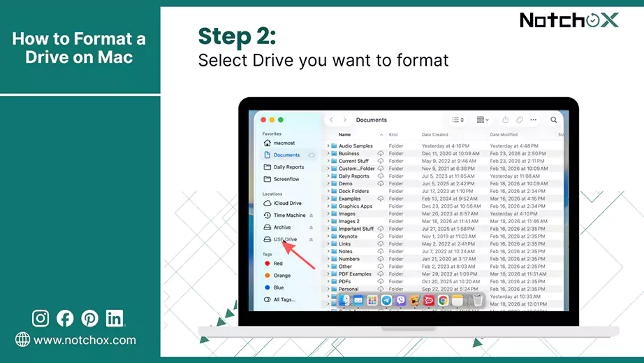Image resolution: width=644 pixels, height=363 pixels.
Task: Eject the Time Machine disk
Action: point(311,215)
